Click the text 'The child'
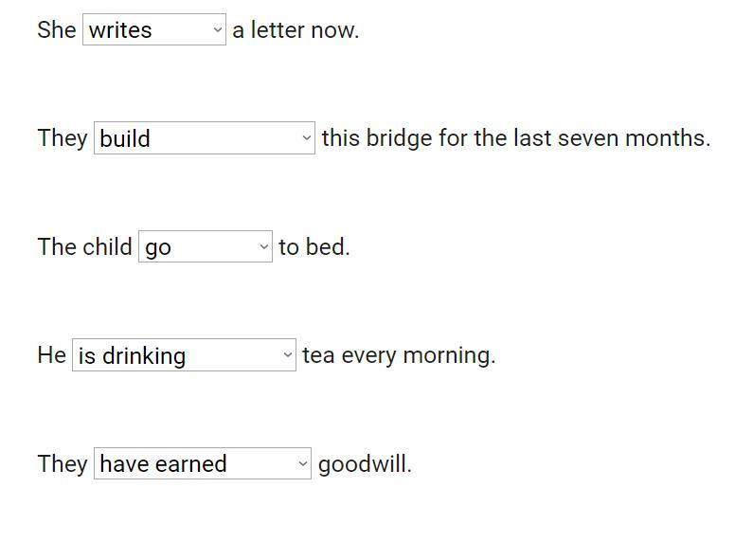 point(84,247)
